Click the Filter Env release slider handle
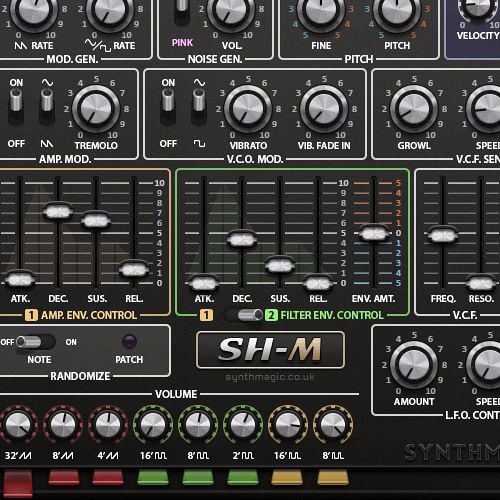500x500 pixels. point(318,283)
